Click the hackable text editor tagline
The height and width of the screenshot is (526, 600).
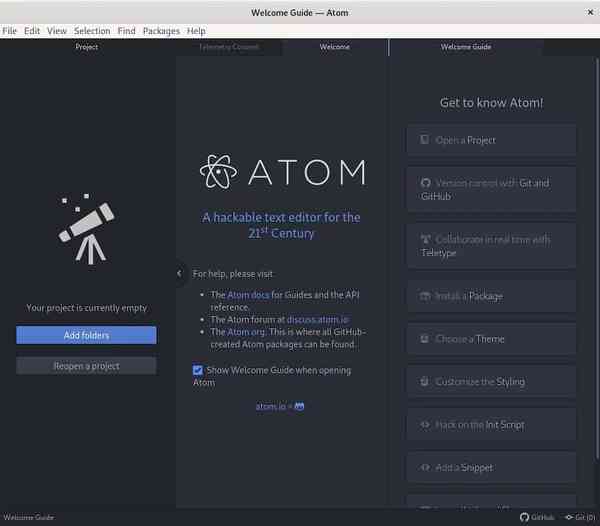(x=281, y=225)
